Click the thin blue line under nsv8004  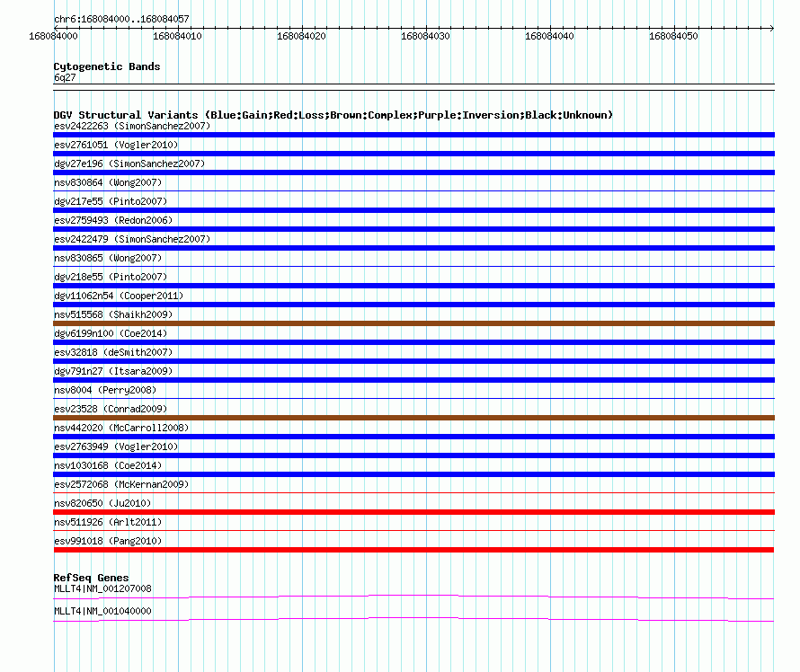point(413,398)
